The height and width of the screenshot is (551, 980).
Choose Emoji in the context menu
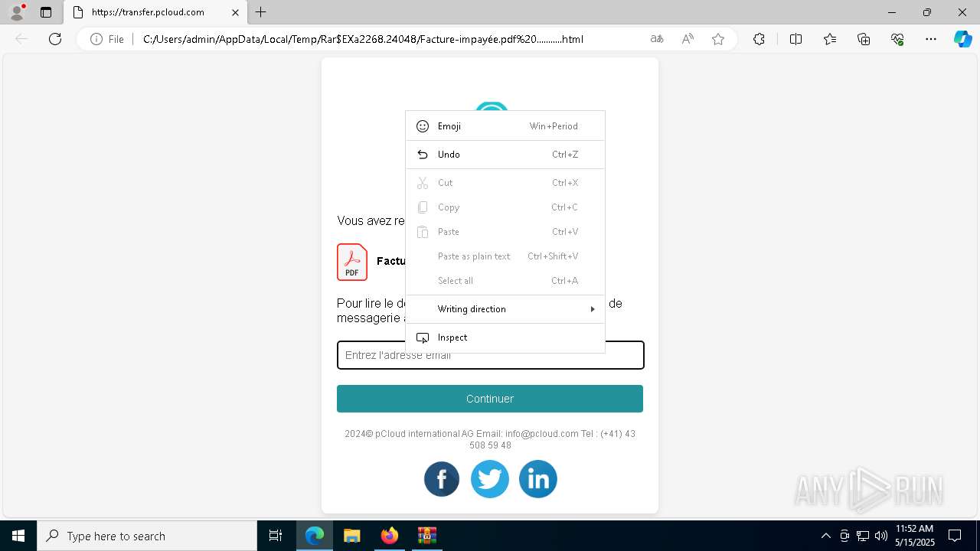pos(505,126)
